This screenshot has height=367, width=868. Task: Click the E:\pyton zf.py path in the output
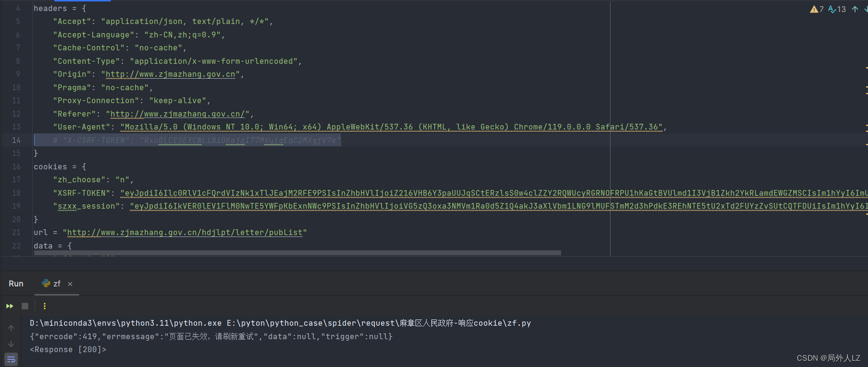coord(379,323)
